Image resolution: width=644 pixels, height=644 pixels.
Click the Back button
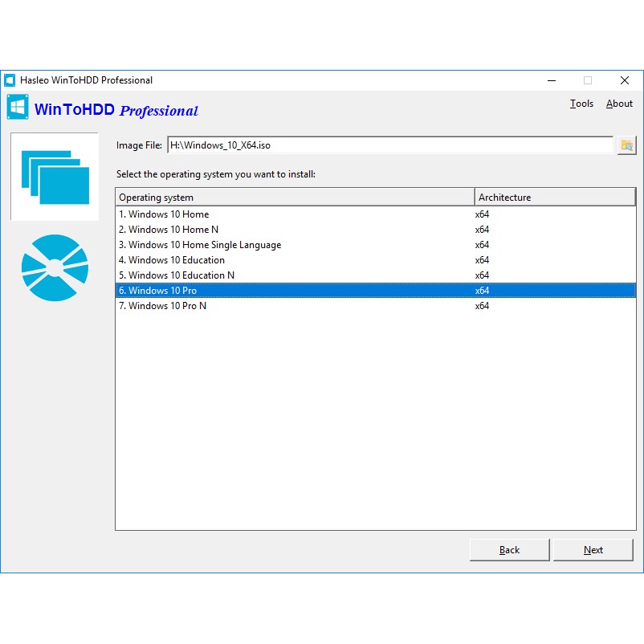click(509, 549)
